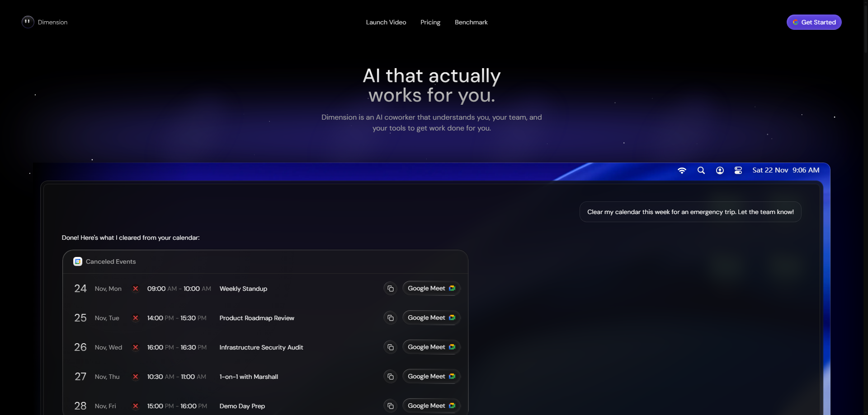The width and height of the screenshot is (868, 415).
Task: Click the copy icon for Demo Day Prep
Action: [390, 406]
